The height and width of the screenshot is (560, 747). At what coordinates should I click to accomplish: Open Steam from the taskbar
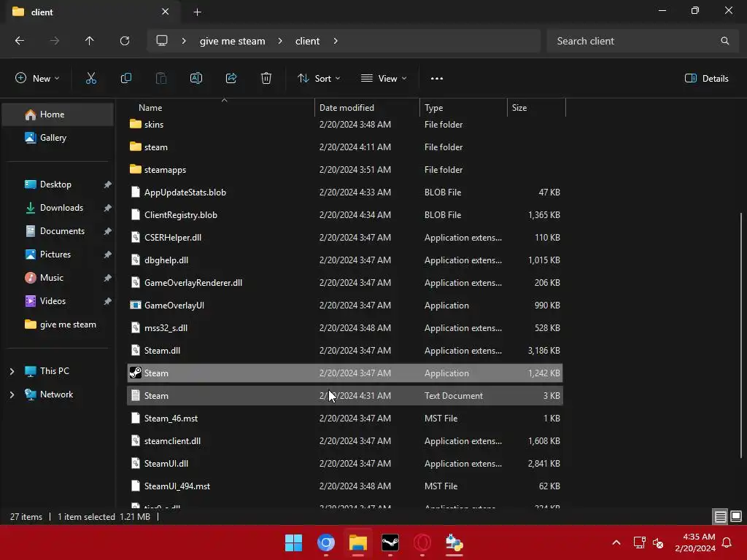[x=390, y=542]
